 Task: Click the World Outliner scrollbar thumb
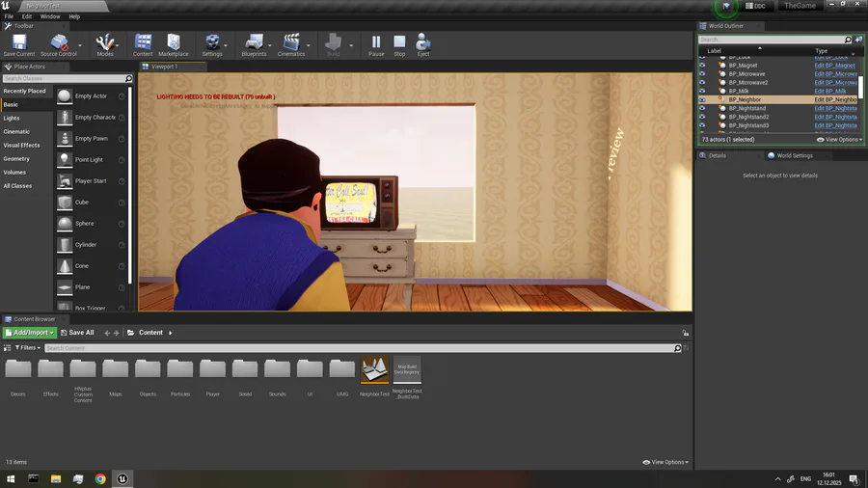861,89
